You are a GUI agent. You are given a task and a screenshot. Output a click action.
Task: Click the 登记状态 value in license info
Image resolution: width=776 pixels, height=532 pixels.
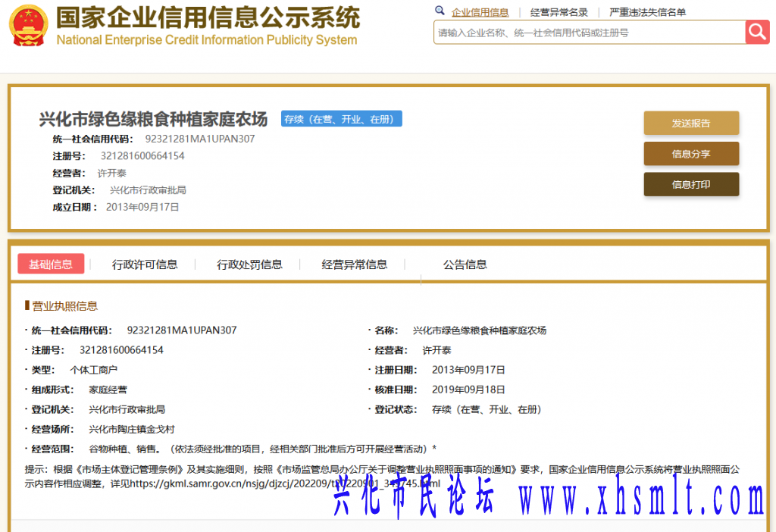[x=487, y=409]
